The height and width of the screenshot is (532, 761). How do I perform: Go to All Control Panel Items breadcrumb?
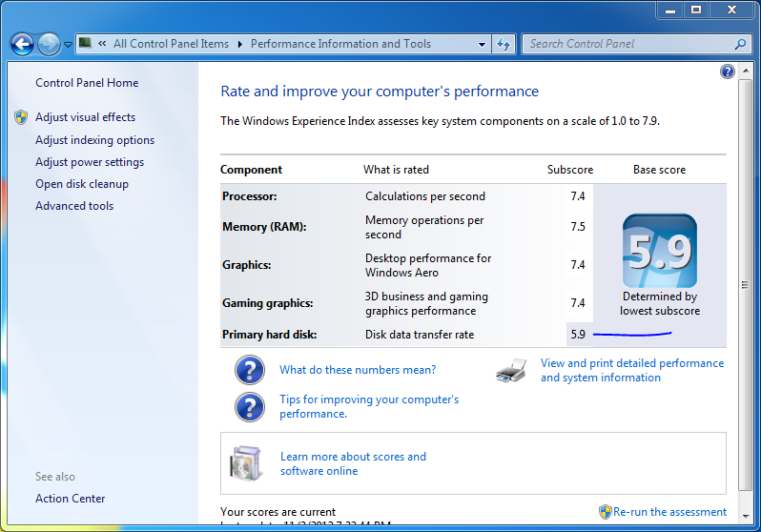point(171,44)
